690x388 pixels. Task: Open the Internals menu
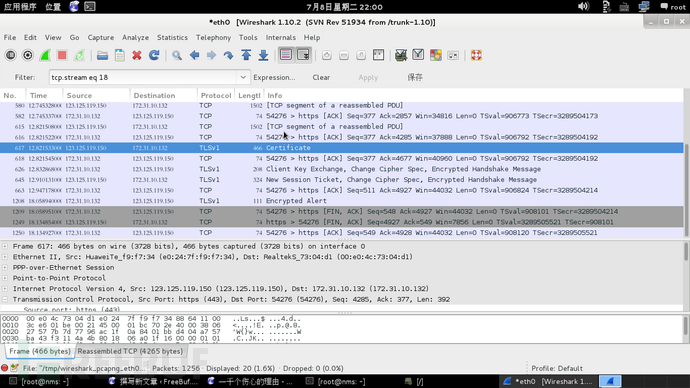(281, 37)
